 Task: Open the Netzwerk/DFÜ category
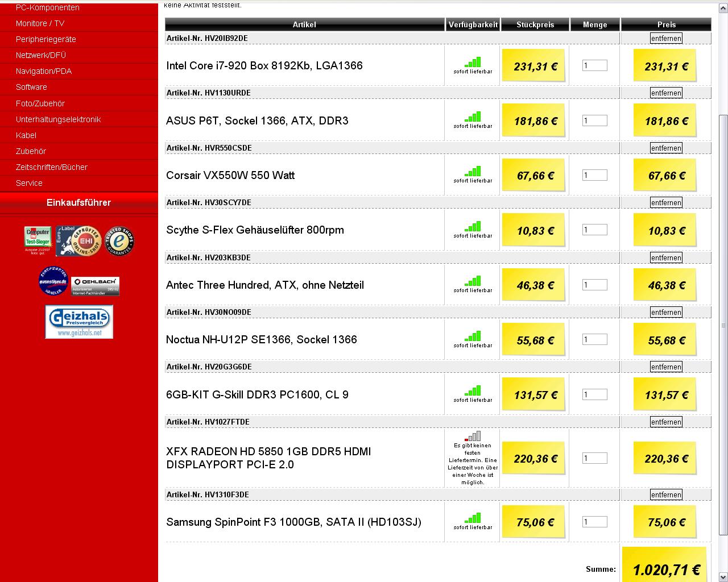pyautogui.click(x=41, y=55)
